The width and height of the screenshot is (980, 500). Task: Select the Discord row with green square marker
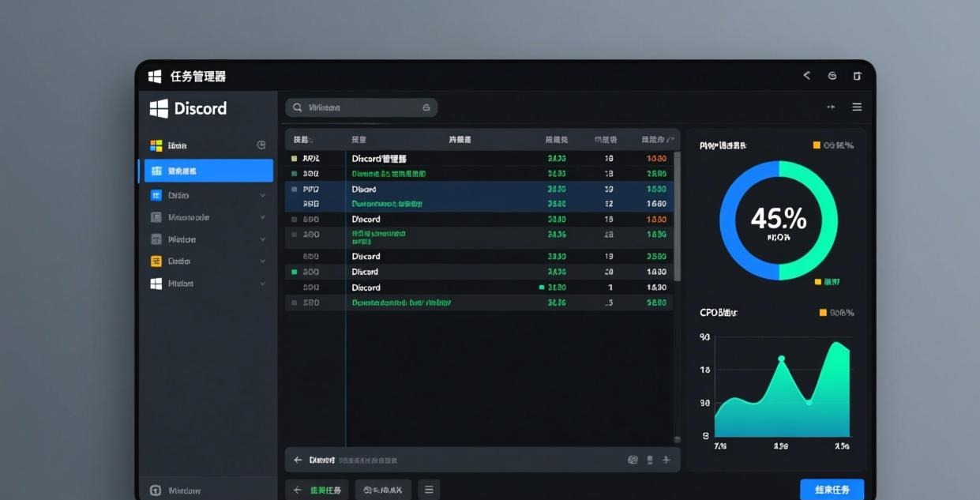click(479, 272)
